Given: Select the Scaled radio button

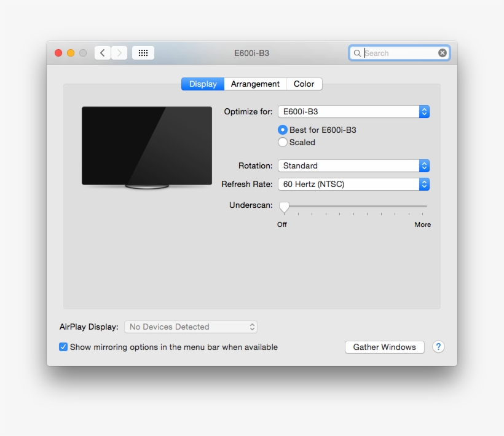Looking at the screenshot, I should click(x=283, y=142).
